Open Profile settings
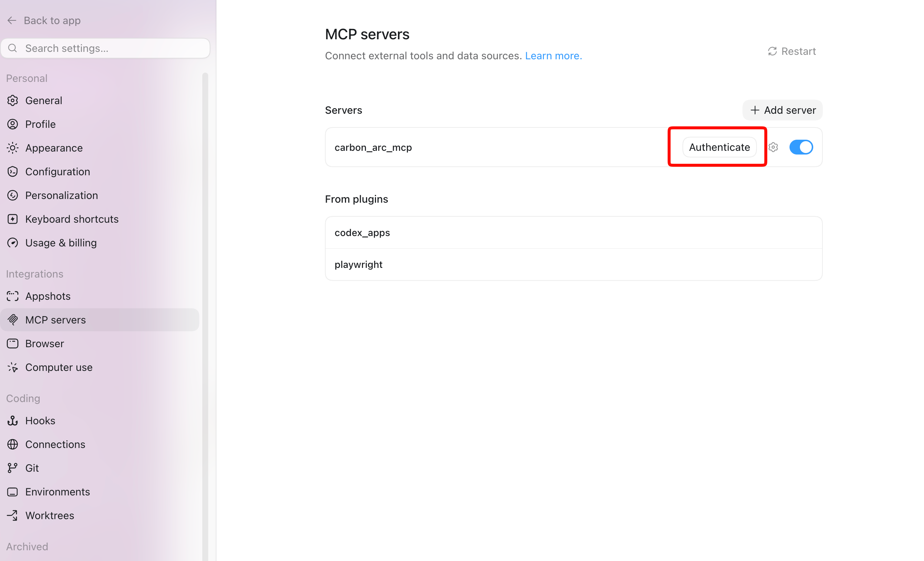The height and width of the screenshot is (561, 924). click(99, 124)
